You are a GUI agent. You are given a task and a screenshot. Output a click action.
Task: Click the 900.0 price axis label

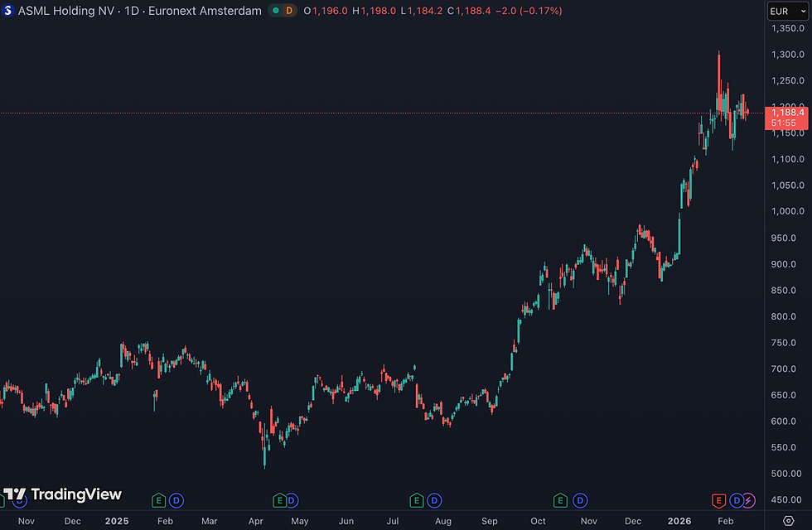(783, 264)
